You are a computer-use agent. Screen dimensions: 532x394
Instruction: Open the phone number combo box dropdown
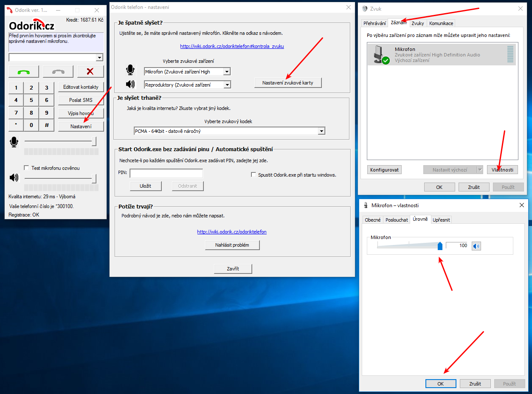[99, 58]
